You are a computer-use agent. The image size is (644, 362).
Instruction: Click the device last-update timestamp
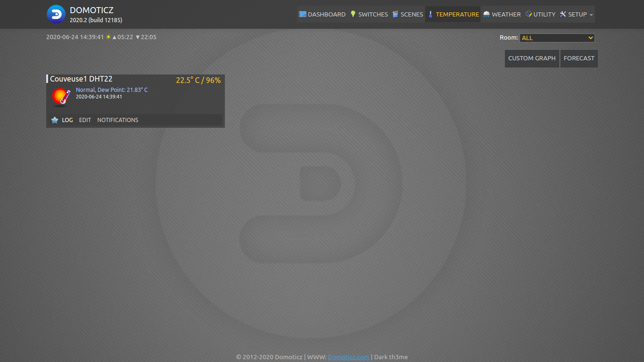pos(99,97)
